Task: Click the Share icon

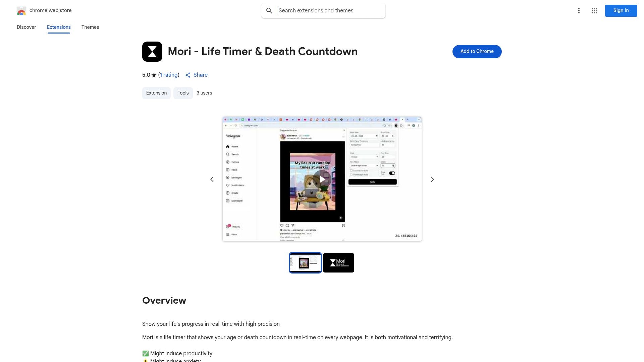Action: 188,75
